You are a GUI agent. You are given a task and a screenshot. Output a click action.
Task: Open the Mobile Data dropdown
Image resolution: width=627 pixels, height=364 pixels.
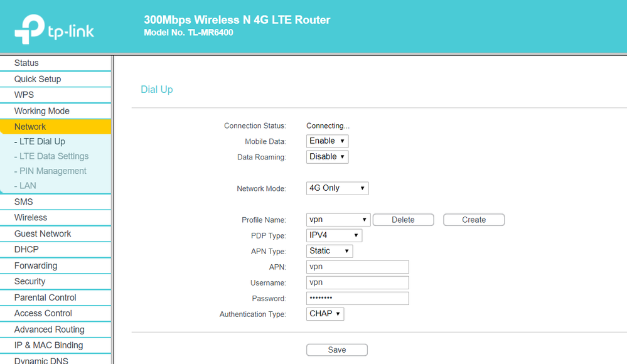(327, 141)
